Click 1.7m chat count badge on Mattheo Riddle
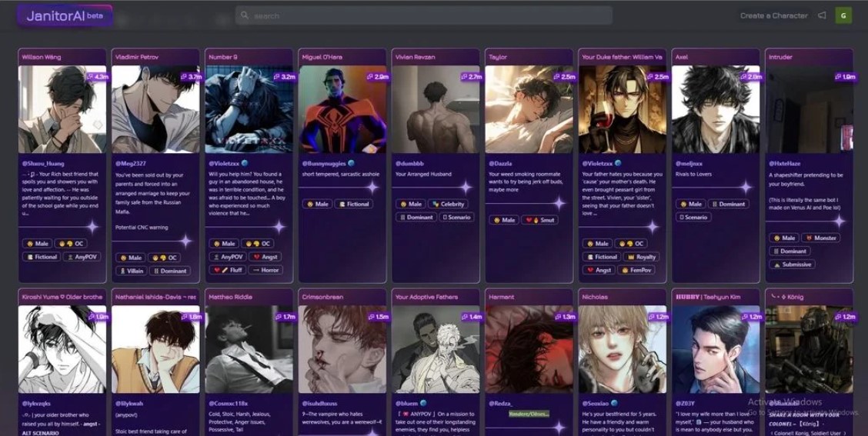This screenshot has height=436, width=868. click(x=285, y=317)
